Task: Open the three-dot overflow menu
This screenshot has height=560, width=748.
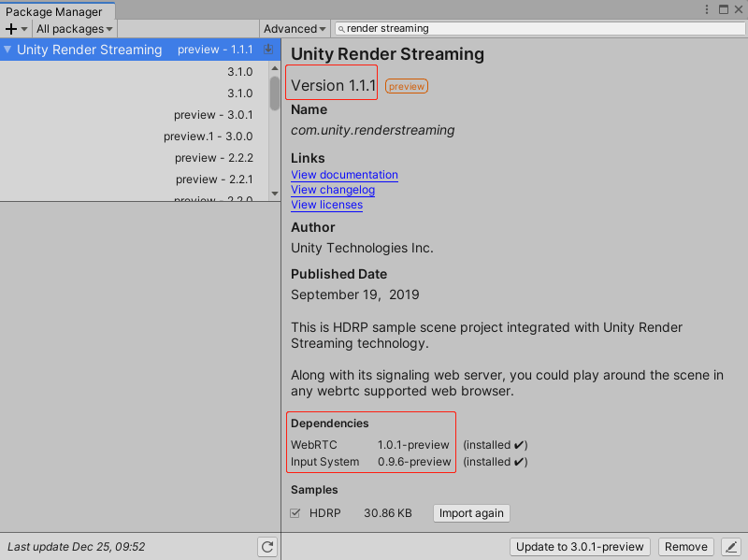Action: click(x=708, y=8)
